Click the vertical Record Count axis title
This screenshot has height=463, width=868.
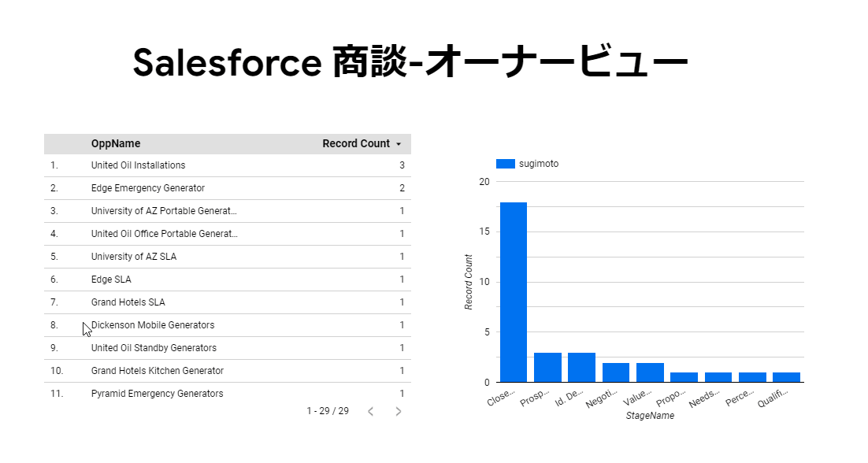click(469, 282)
